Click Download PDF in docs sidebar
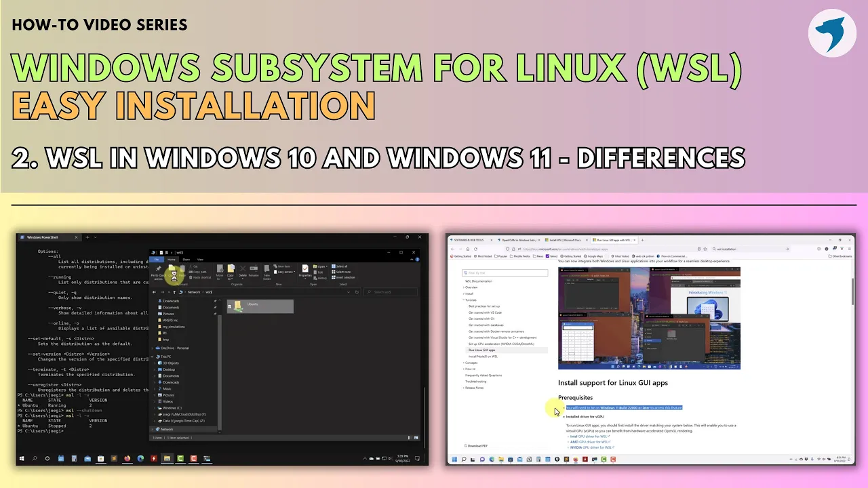The height and width of the screenshot is (488, 868). pyautogui.click(x=476, y=446)
